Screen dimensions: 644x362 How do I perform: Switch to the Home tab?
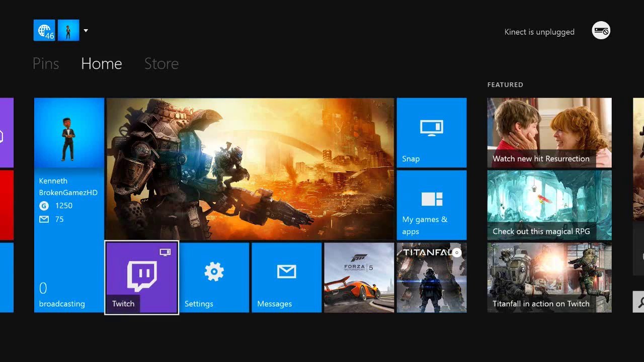(x=102, y=63)
